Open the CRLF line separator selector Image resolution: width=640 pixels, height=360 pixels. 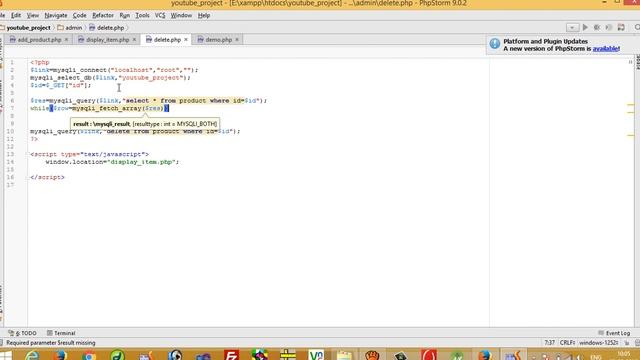(567, 343)
